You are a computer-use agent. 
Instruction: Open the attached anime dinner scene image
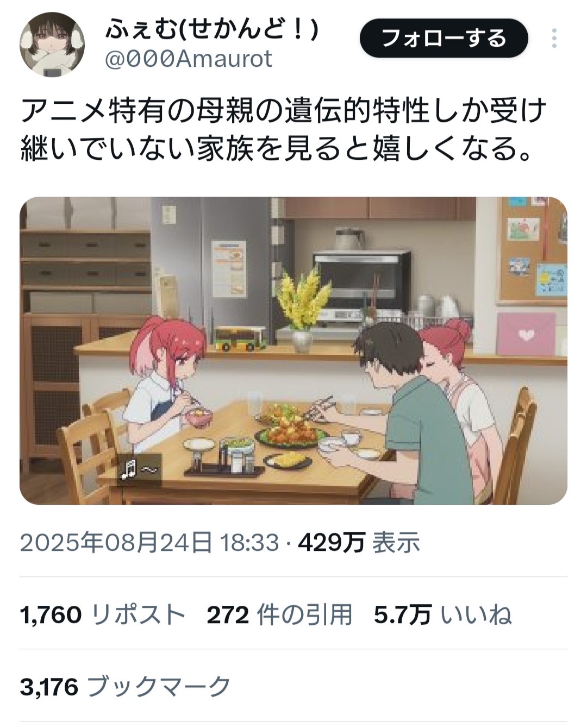point(293,350)
